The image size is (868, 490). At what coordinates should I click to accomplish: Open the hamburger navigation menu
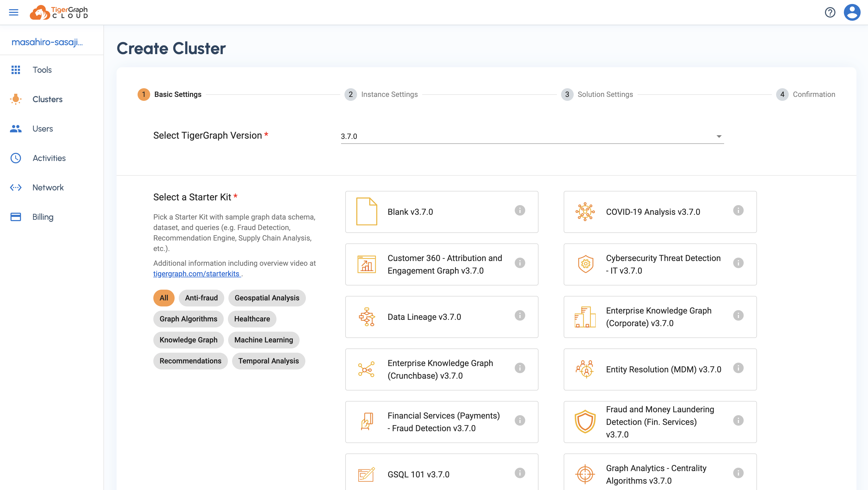[x=13, y=12]
